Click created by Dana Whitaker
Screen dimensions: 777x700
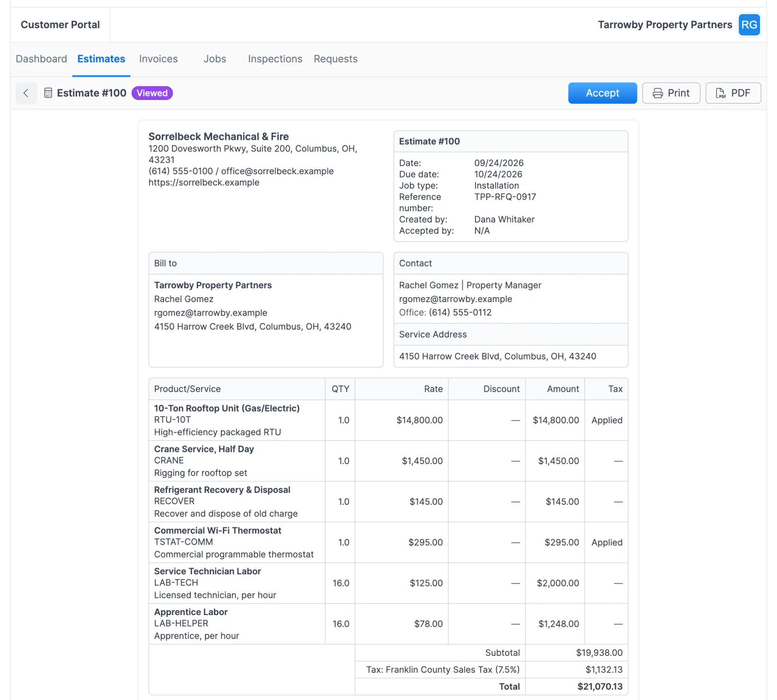504,219
